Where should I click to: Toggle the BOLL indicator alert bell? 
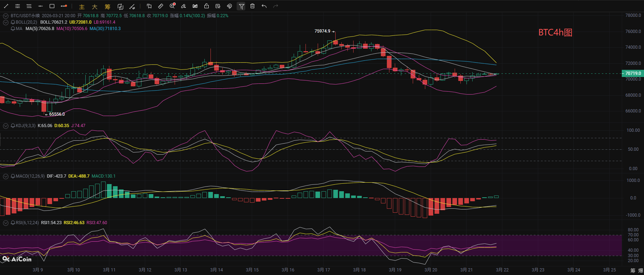(13, 22)
